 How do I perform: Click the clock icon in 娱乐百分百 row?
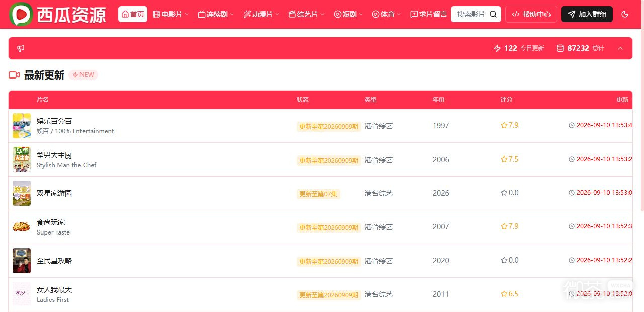point(572,125)
